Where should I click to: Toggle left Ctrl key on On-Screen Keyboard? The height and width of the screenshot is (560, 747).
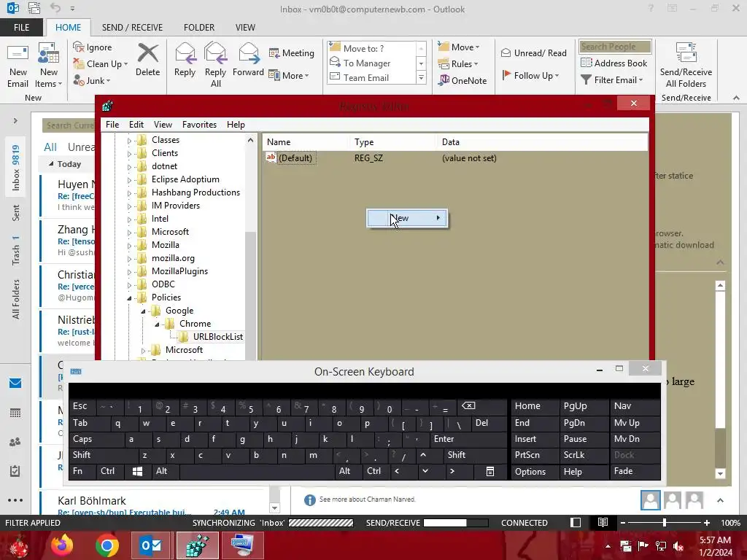point(110,471)
